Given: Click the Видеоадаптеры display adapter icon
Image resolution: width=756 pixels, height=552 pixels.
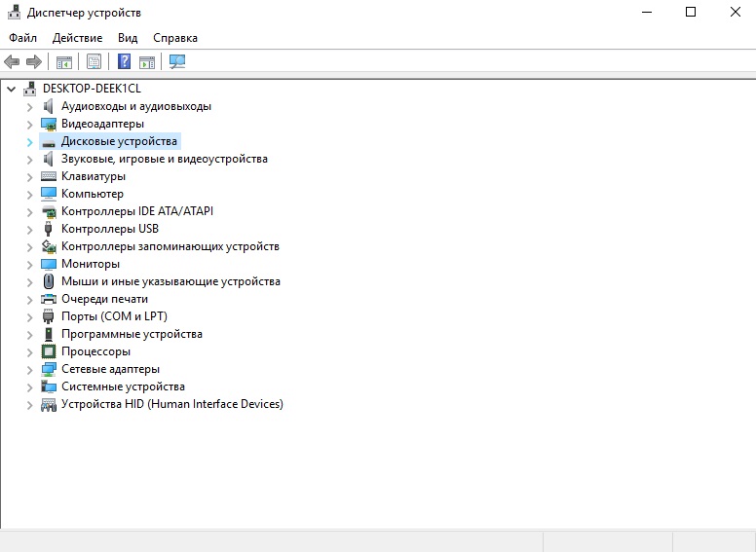Looking at the screenshot, I should (48, 124).
